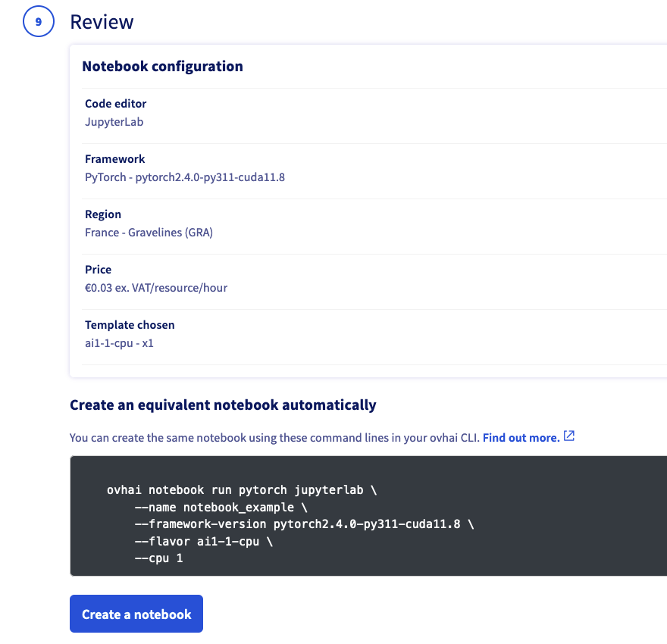This screenshot has height=644, width=667.
Task: Click the France - Gravelines (GRA) region value
Action: tap(149, 233)
